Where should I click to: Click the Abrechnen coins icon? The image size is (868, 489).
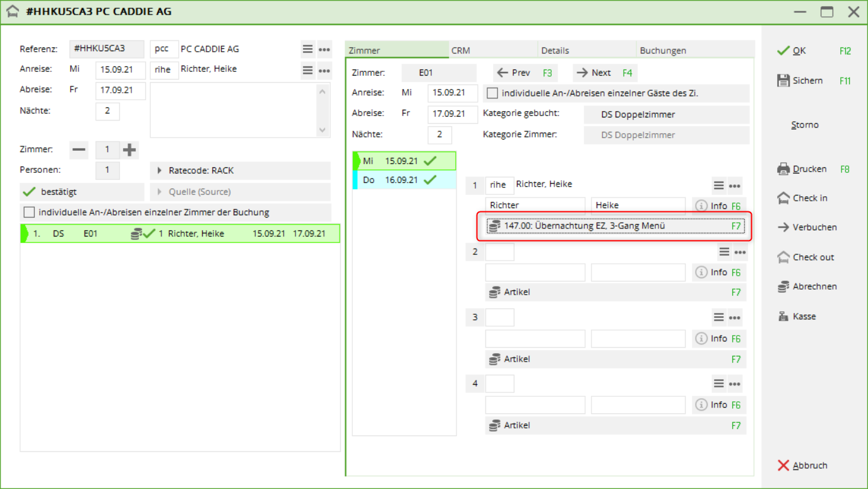[x=783, y=286]
